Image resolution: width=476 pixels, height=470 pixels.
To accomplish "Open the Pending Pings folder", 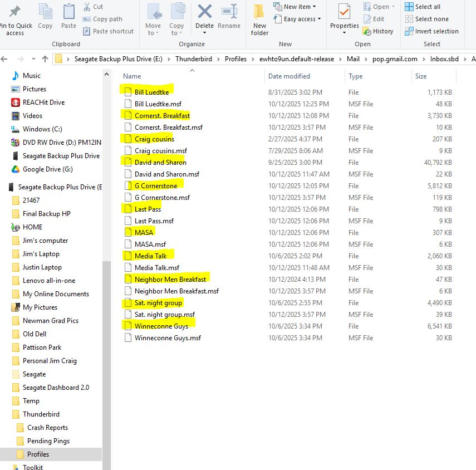I will click(43, 441).
